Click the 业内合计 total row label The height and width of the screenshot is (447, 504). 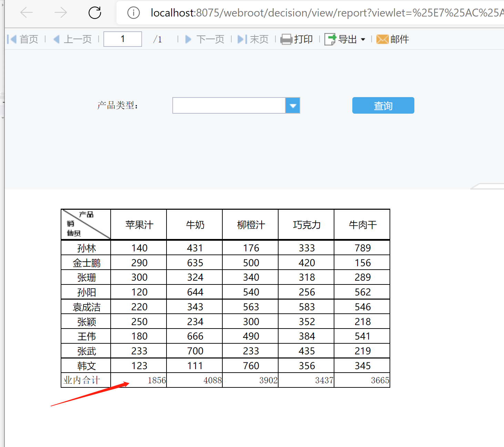[86, 380]
